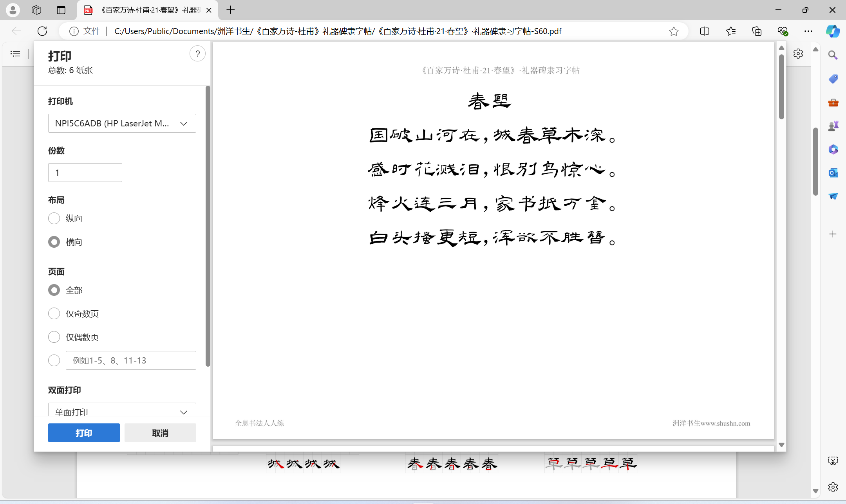Viewport: 846px width, 504px height.
Task: Click the total sheets text 总数: 6 纸张
Action: point(70,70)
